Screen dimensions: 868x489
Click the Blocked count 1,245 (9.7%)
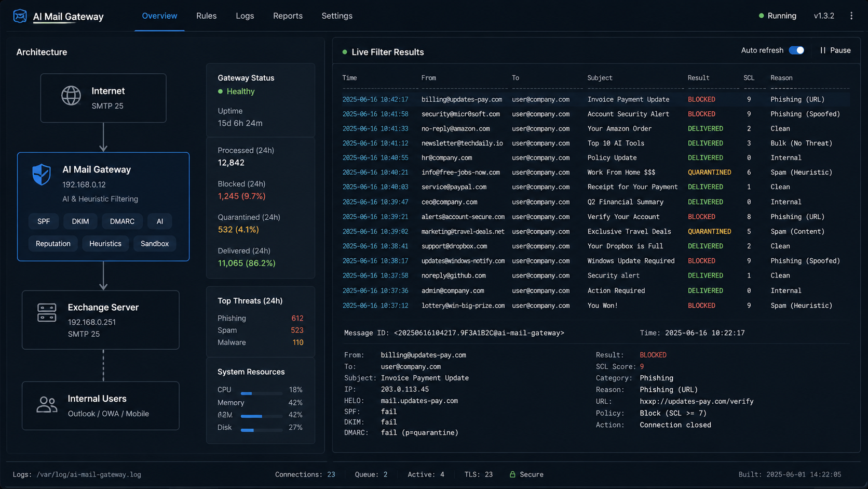(x=241, y=196)
